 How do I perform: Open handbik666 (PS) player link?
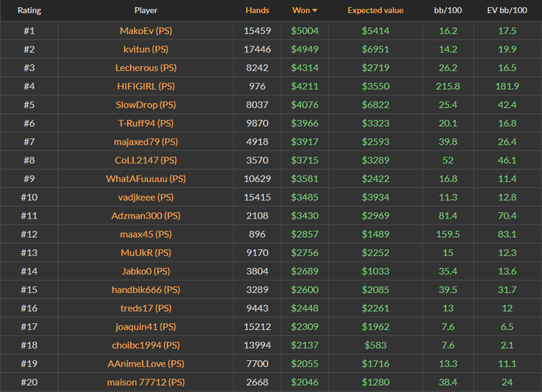[x=146, y=290]
